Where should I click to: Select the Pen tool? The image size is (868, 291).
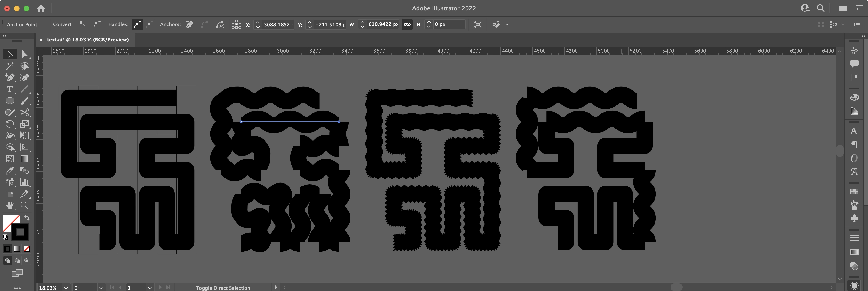pyautogui.click(x=10, y=77)
